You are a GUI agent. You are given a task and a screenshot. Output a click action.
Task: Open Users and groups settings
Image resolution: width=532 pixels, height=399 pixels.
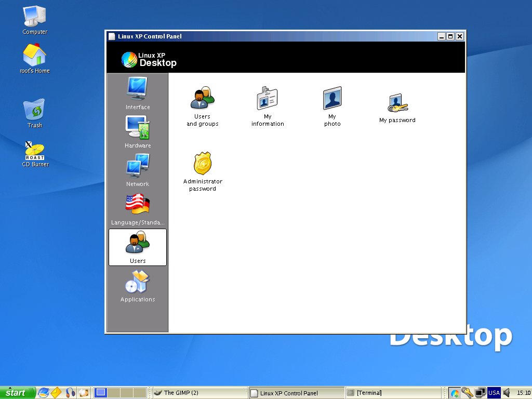point(203,106)
